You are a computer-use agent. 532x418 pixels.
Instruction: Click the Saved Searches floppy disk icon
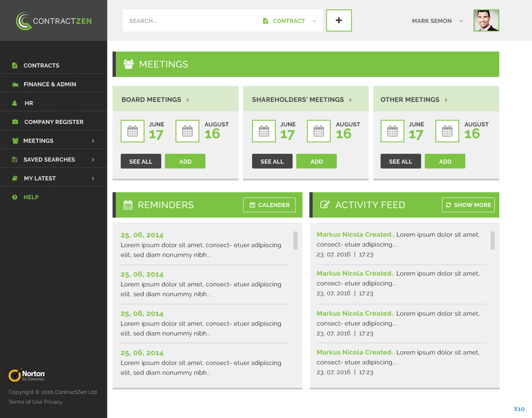(15, 160)
